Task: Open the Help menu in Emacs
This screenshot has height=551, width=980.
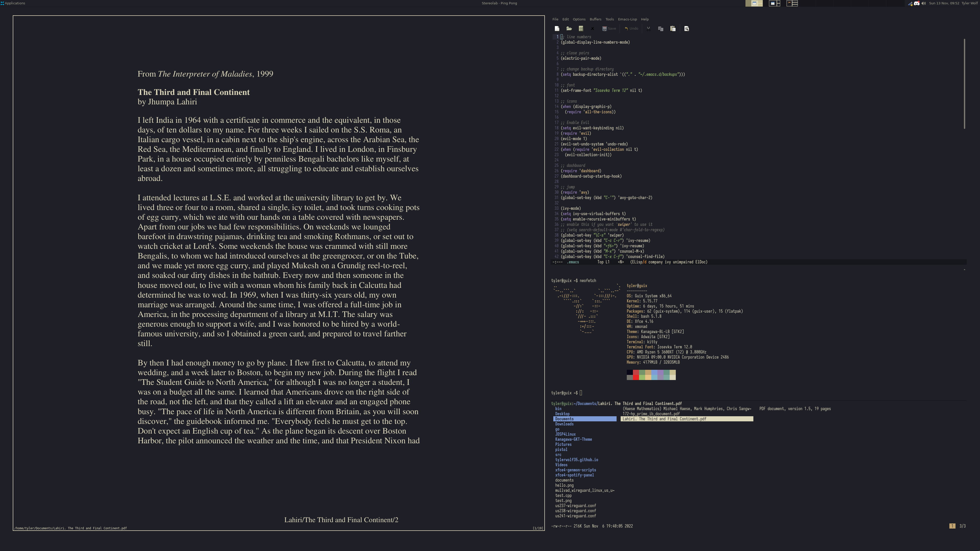Action: pos(645,19)
